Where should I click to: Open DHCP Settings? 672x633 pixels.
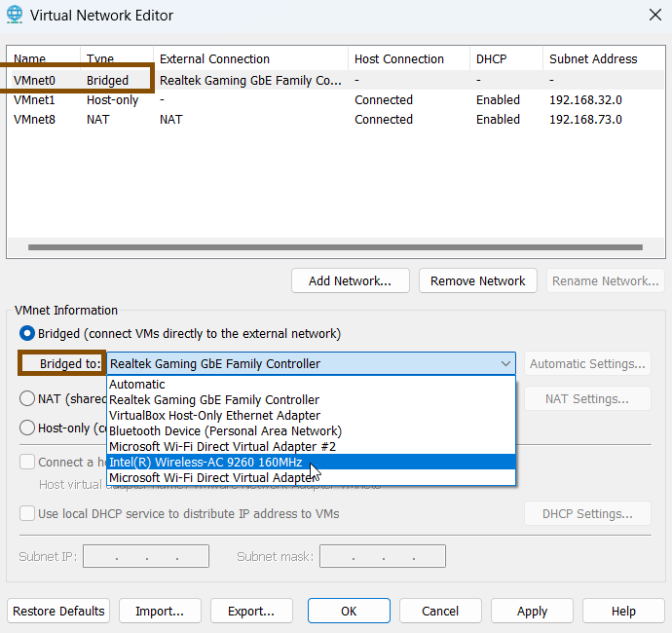[x=587, y=513]
